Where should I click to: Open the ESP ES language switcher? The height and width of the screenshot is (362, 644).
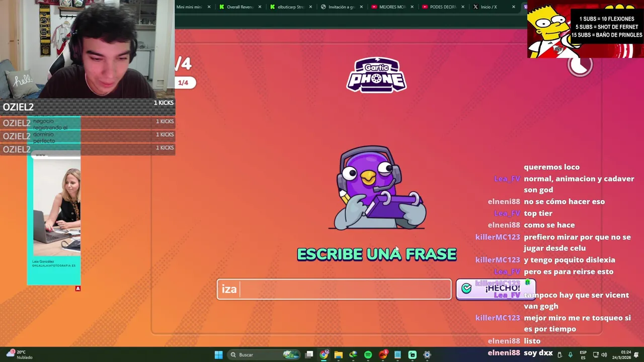(x=583, y=355)
